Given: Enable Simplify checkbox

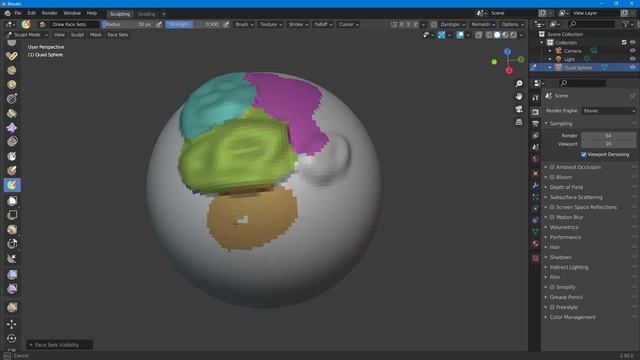Looking at the screenshot, I should [552, 287].
